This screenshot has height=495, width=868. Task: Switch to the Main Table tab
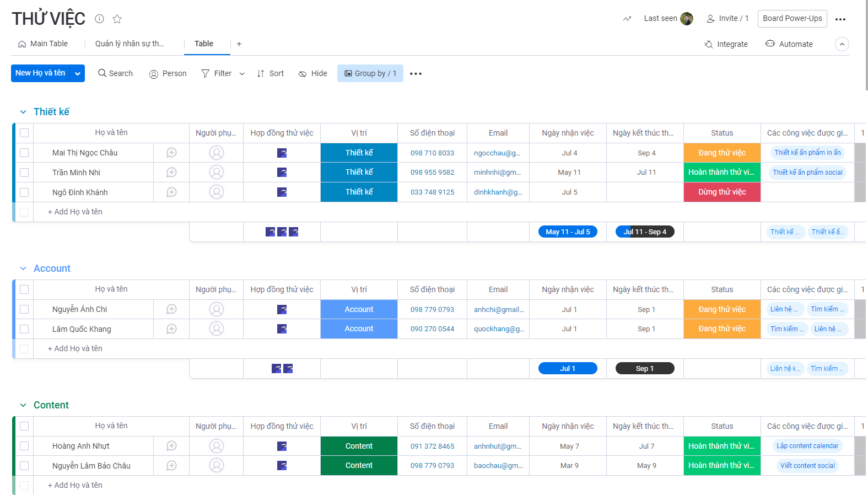(43, 44)
